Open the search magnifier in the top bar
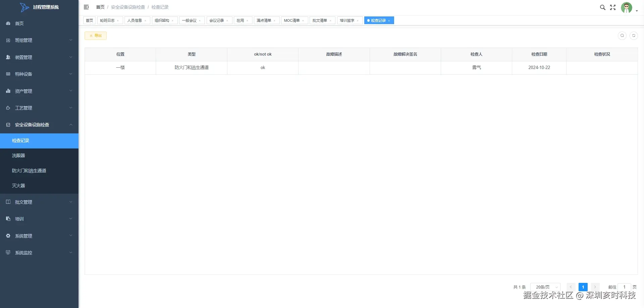The width and height of the screenshot is (644, 308). pos(603,7)
